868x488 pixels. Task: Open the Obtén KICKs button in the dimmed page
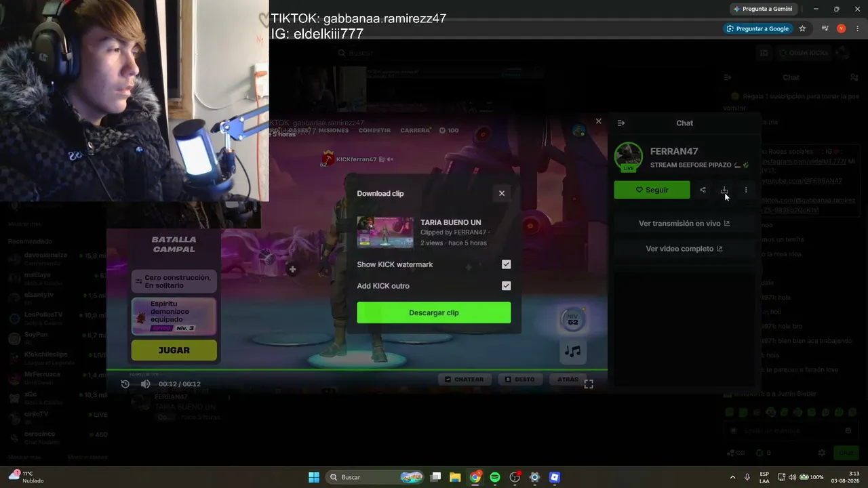click(x=804, y=53)
